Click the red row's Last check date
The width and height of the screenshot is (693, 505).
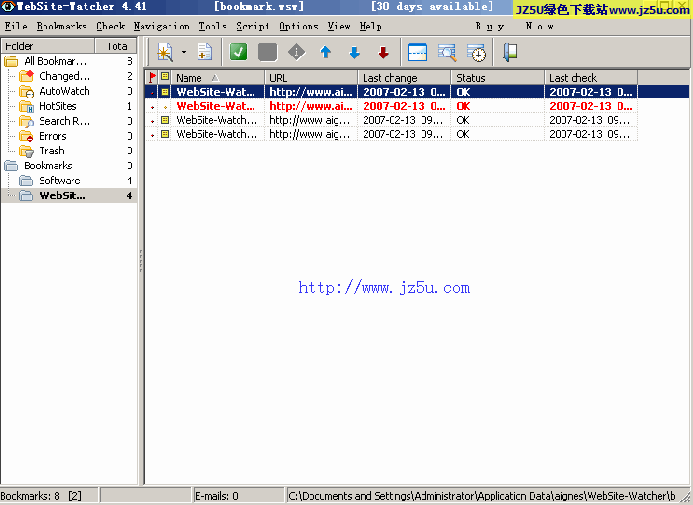[x=591, y=106]
